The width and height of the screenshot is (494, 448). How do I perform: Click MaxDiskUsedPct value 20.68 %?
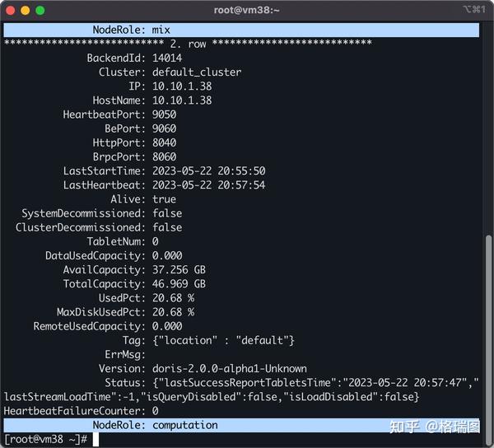[x=173, y=312]
